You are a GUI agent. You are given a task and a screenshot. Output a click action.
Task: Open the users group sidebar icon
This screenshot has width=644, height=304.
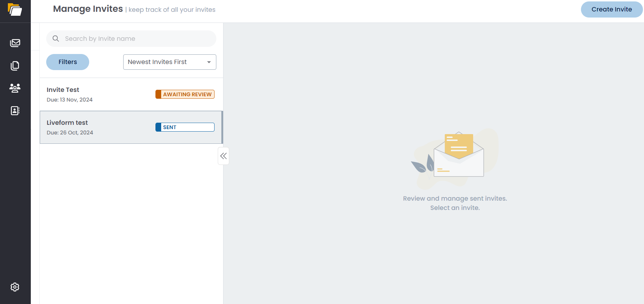point(15,88)
